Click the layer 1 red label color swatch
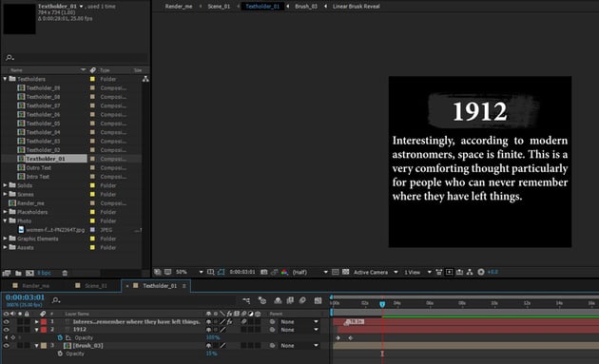599x364 pixels. [x=44, y=321]
